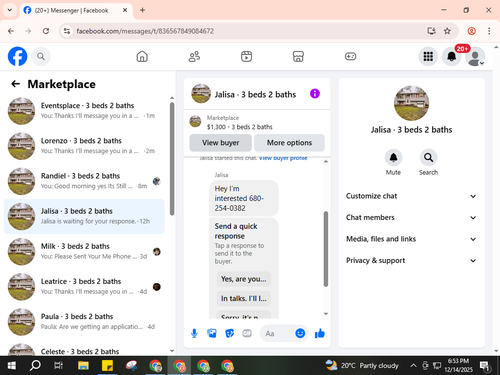This screenshot has width=500, height=375.
Task: Bookmark this page with star icon
Action: [447, 31]
